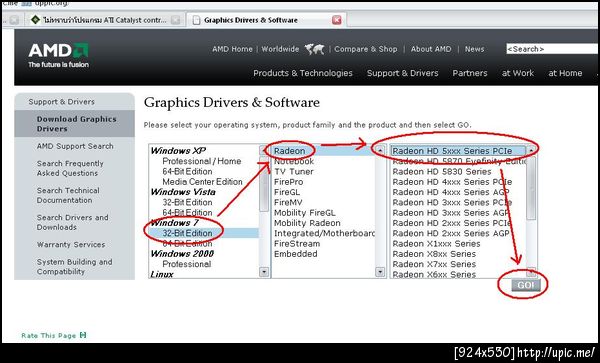Open Support & Drivers menu
The height and width of the screenshot is (363, 600).
point(403,73)
